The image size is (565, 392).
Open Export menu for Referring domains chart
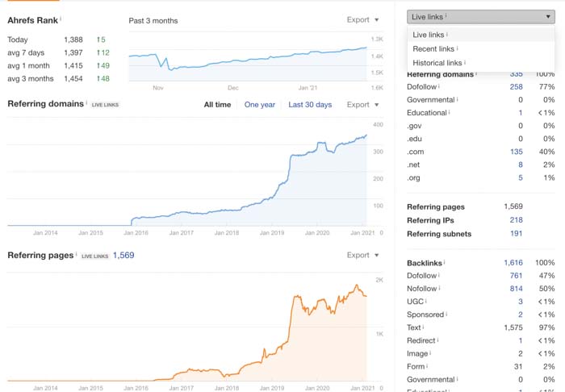click(x=362, y=105)
